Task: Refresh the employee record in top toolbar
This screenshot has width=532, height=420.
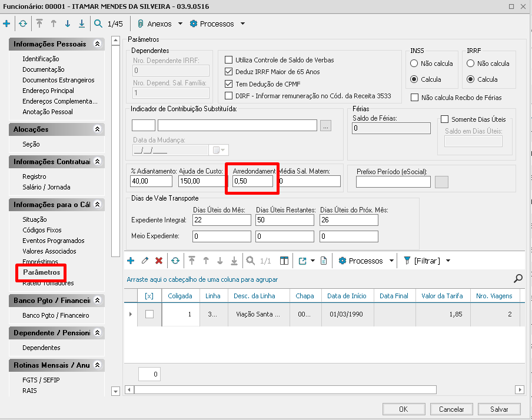Action: [23, 24]
